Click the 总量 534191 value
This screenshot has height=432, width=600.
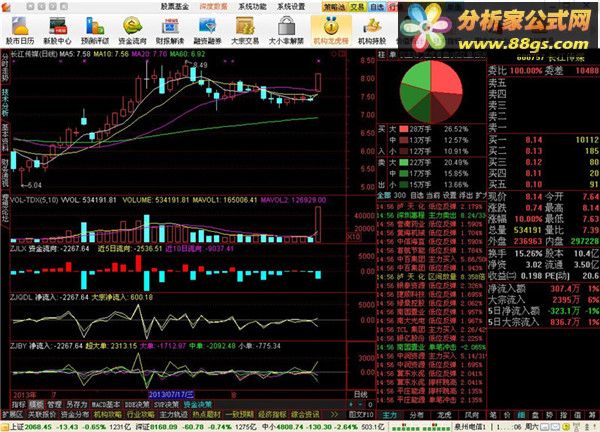pyautogui.click(x=528, y=230)
